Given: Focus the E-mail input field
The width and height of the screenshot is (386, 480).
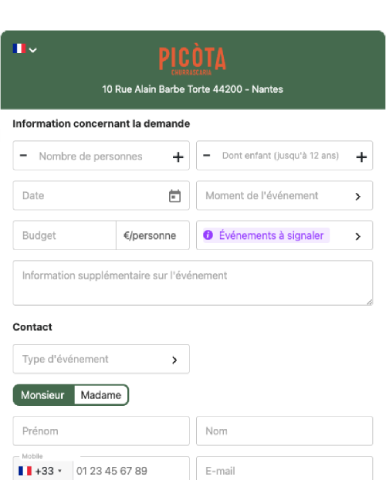Looking at the screenshot, I should click(x=284, y=469).
